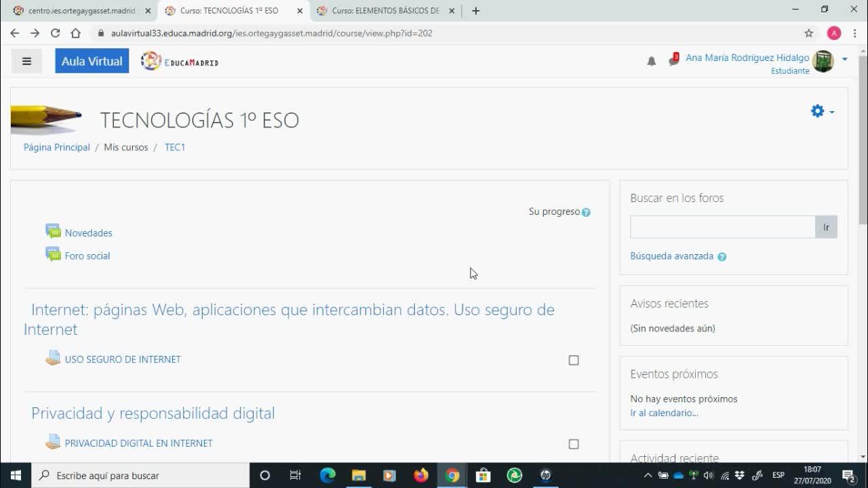Close the ELEMENTOS BÁSICOS browser tab
The image size is (868, 488).
[452, 11]
